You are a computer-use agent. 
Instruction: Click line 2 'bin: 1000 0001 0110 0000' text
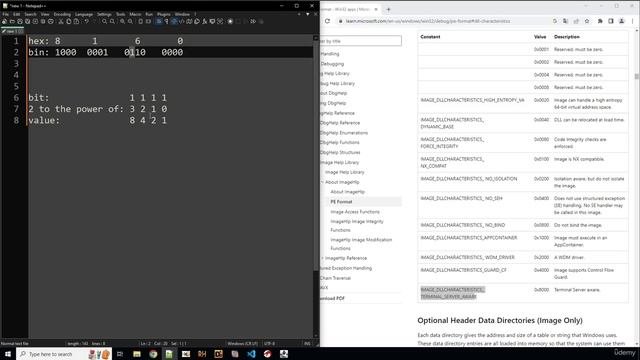tap(106, 52)
